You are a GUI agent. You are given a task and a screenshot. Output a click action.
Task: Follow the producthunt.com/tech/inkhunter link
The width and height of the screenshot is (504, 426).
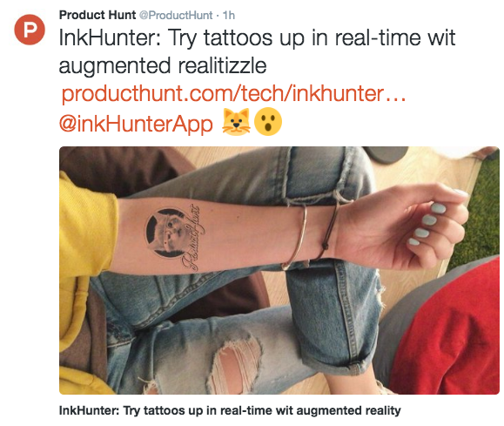(233, 93)
